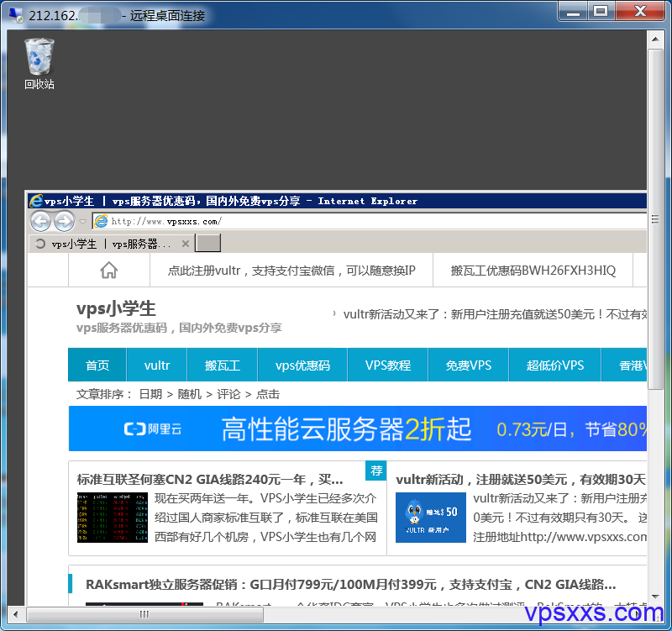672x631 pixels.
Task: Click the remote desktop scroll down arrow
Action: click(655, 597)
